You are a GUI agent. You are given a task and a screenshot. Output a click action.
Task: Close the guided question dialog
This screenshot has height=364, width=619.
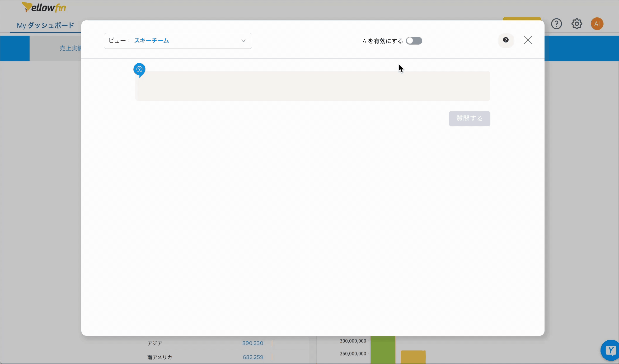click(528, 40)
